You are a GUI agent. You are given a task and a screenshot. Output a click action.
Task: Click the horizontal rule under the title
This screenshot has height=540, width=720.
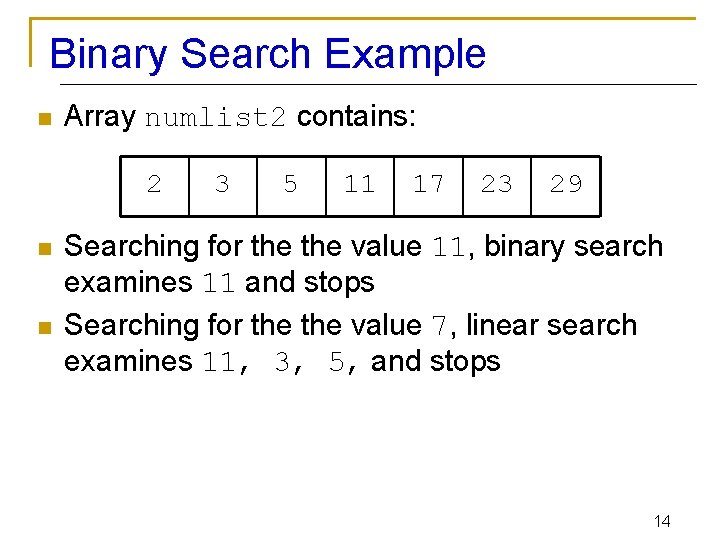(400, 84)
